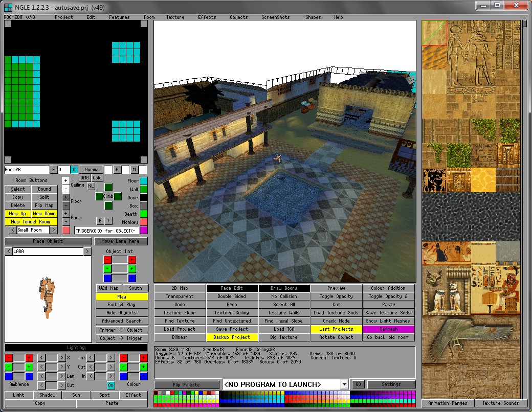This screenshot has width=532, height=412.
Task: Open the Project menu
Action: click(x=64, y=17)
